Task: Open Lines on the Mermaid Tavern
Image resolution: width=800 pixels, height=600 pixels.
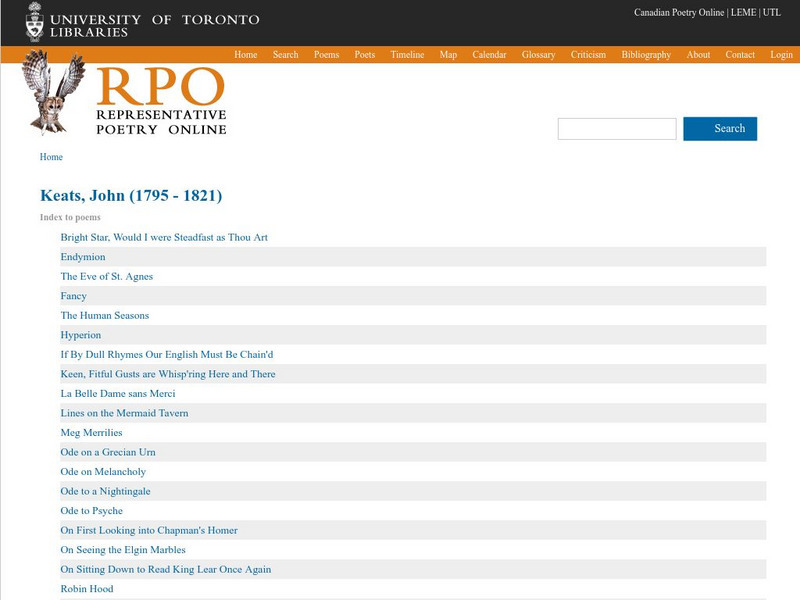Action: pyautogui.click(x=124, y=413)
